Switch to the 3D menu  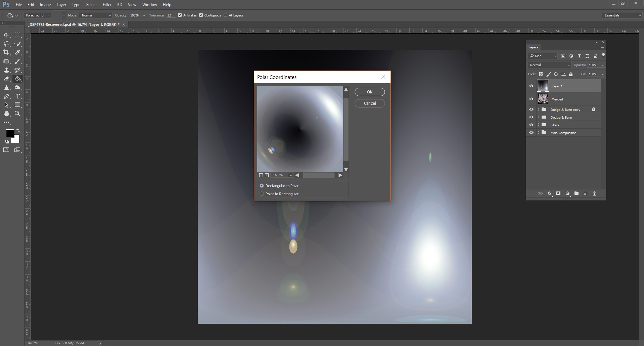click(x=120, y=4)
